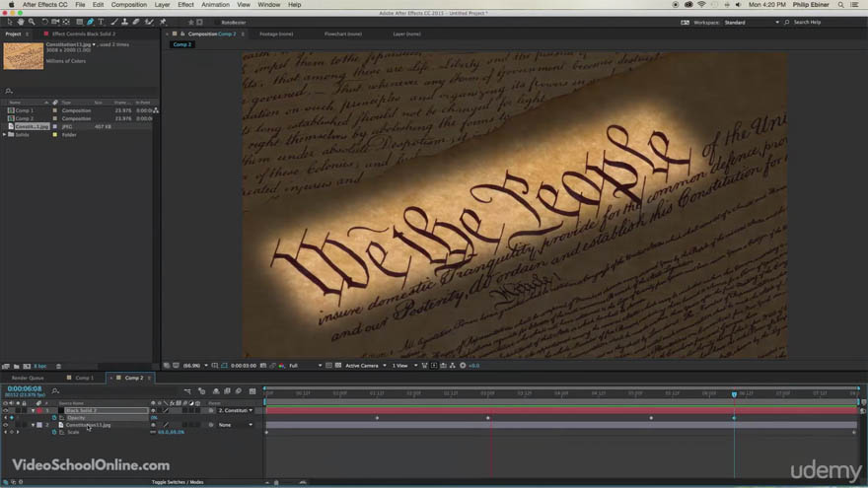Toggle Transparency Grid button in viewer

[337, 366]
